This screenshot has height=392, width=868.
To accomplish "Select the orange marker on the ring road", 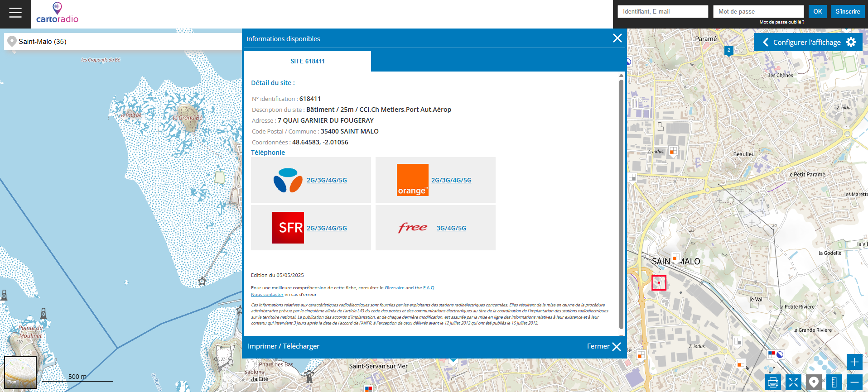I will 641,355.
